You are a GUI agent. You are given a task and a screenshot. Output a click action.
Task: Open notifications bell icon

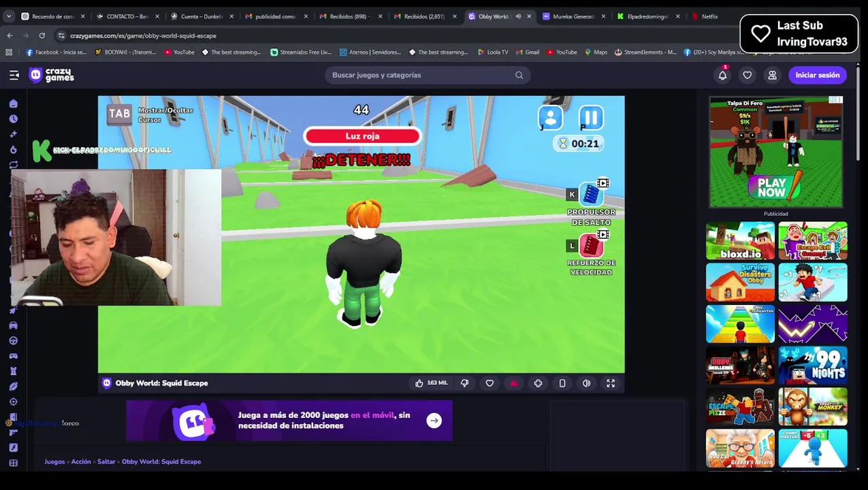click(722, 75)
